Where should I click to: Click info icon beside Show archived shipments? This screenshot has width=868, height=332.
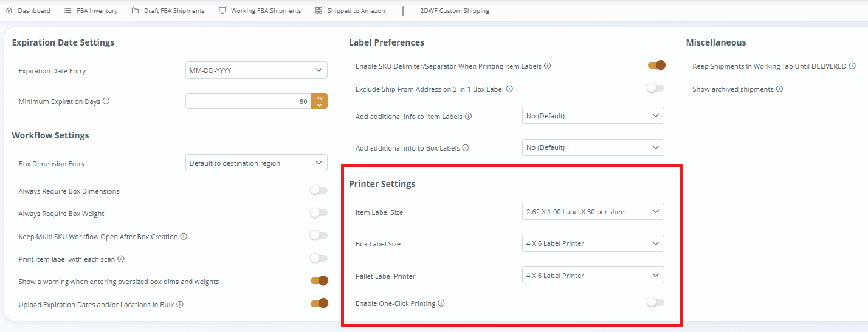[779, 89]
